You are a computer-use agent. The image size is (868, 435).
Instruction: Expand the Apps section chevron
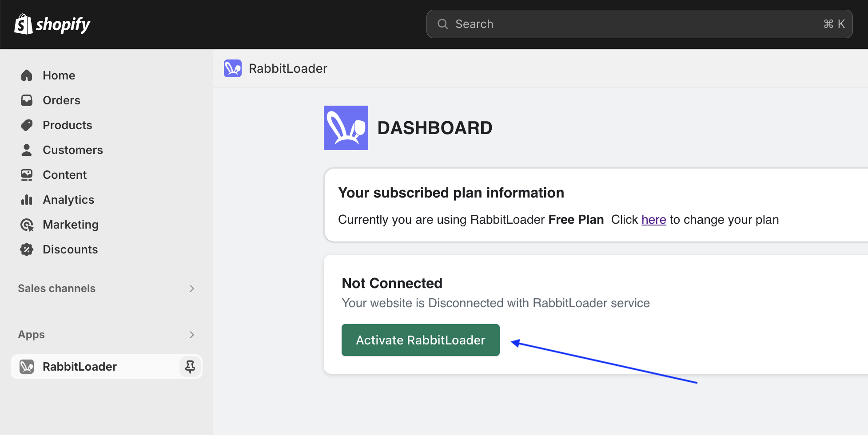point(192,334)
